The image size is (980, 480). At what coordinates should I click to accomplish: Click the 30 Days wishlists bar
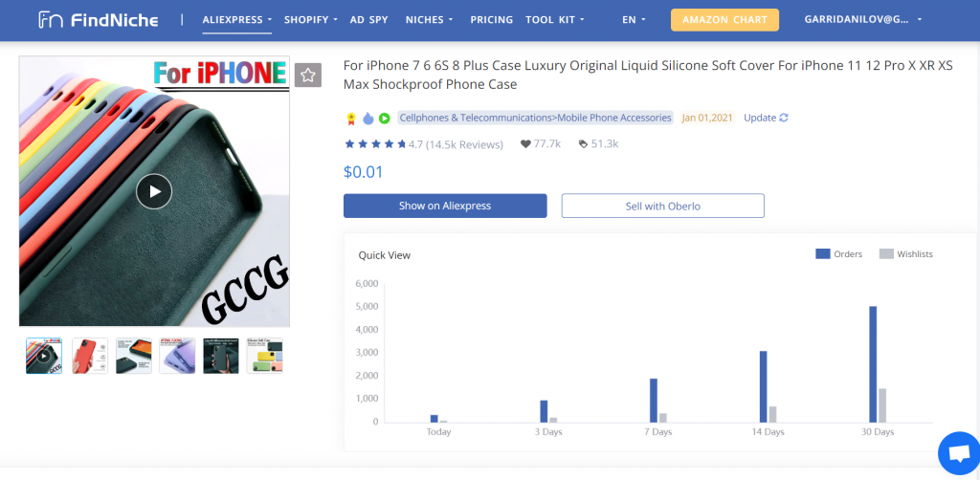(882, 405)
